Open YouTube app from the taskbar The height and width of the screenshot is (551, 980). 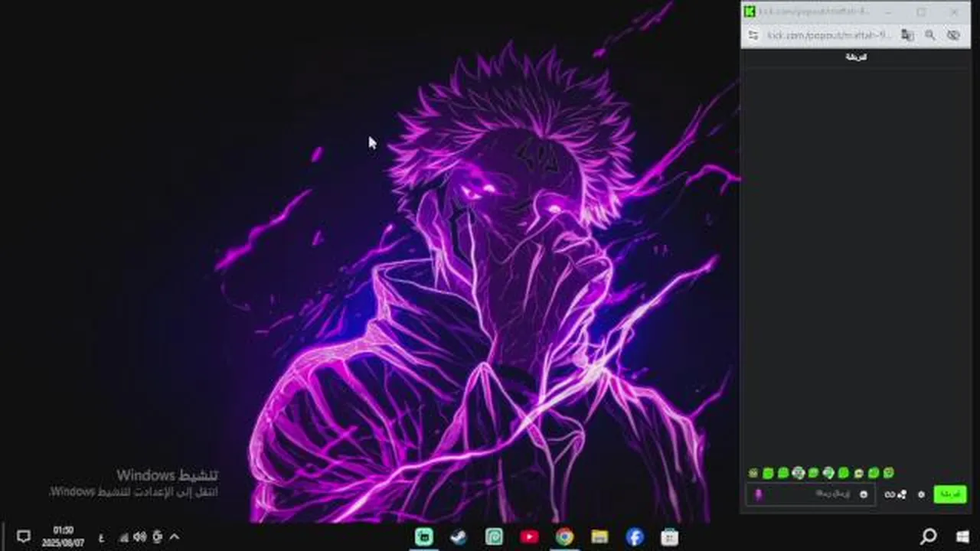pyautogui.click(x=529, y=537)
